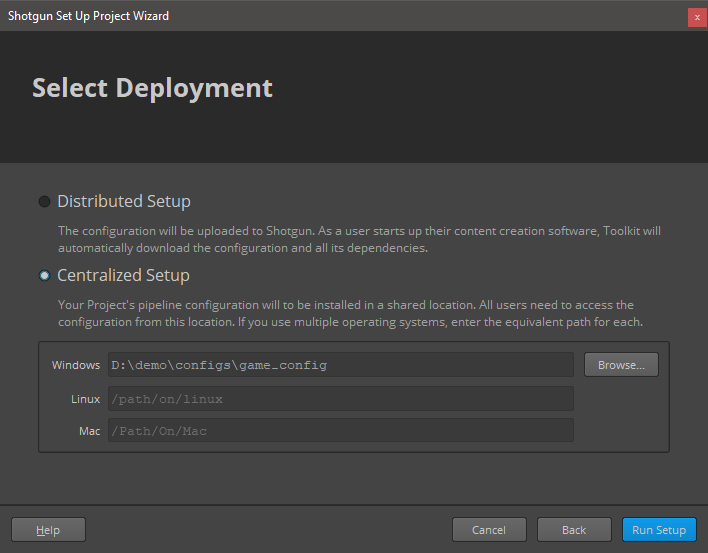Image resolution: width=708 pixels, height=553 pixels.
Task: Click the Distributed Setup label text
Action: (124, 201)
